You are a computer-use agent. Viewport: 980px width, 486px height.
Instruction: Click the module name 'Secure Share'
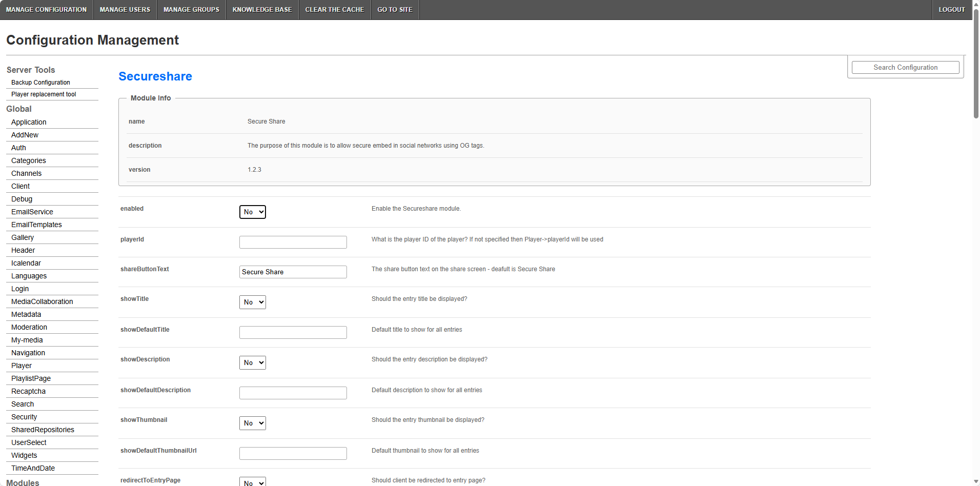267,121
